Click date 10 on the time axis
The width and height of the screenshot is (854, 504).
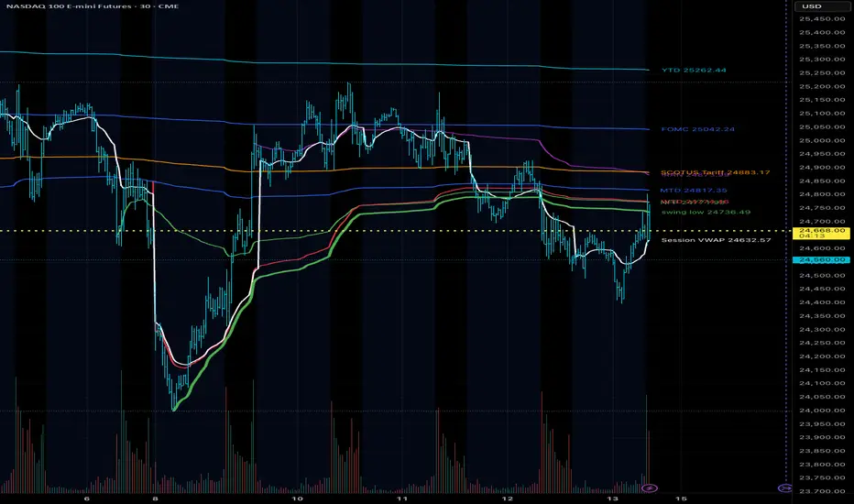297,499
